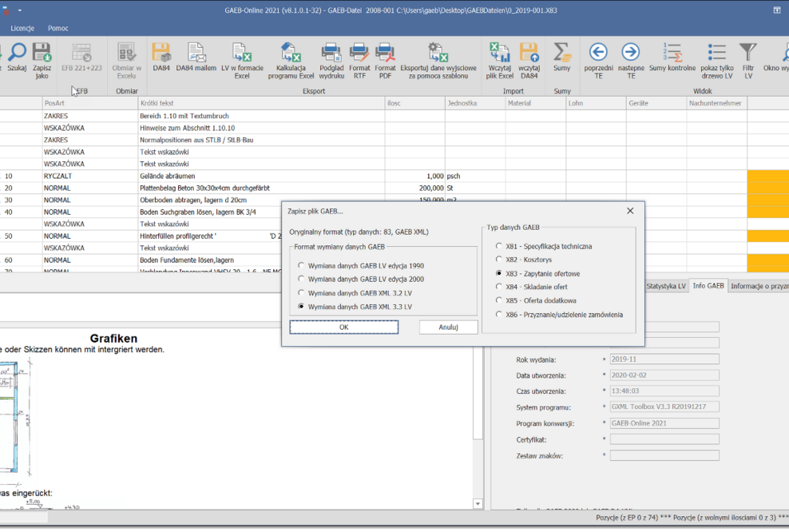Open Kalkulacja programu Excel
Viewport: 789px width, 532px height.
click(x=290, y=62)
